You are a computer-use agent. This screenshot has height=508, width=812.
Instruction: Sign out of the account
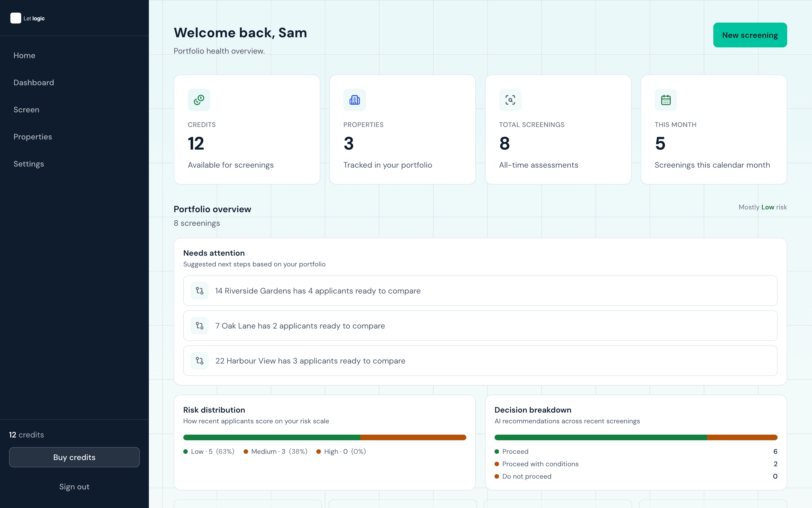coord(74,487)
